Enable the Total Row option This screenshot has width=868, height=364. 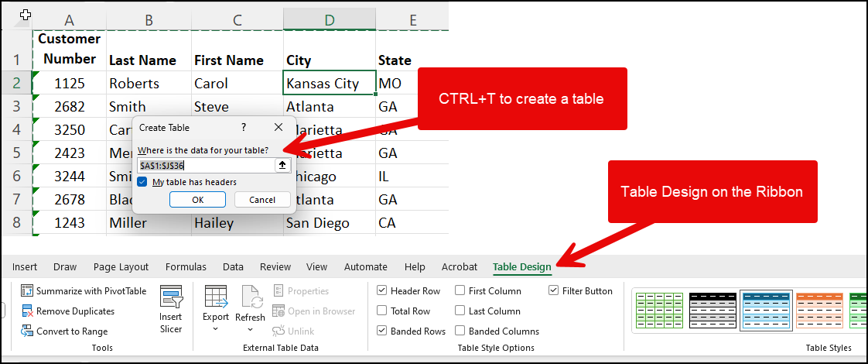[381, 311]
